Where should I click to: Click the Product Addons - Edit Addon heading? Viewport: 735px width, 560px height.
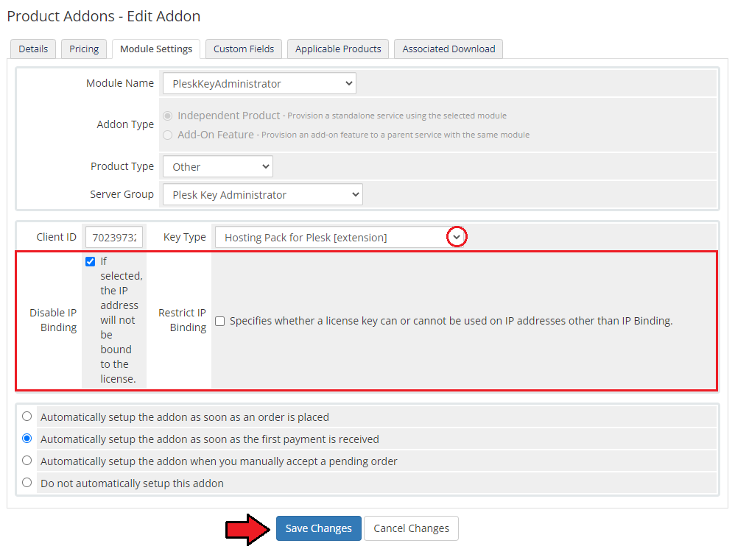coord(104,16)
